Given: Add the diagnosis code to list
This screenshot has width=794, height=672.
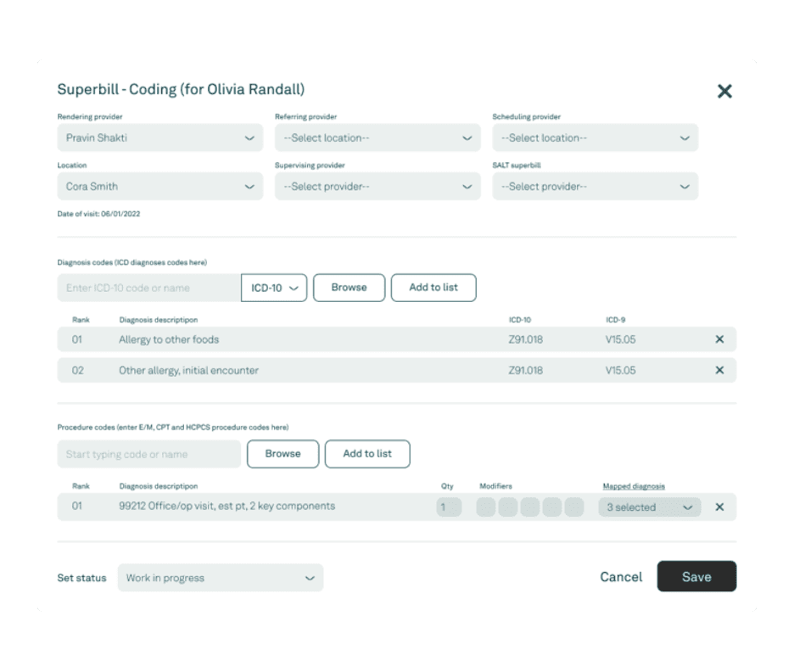Looking at the screenshot, I should [433, 288].
